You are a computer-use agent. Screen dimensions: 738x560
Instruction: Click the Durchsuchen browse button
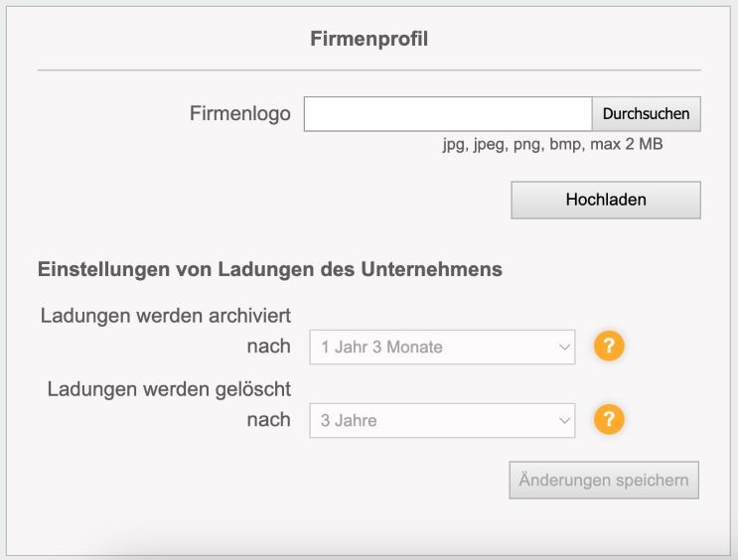[646, 114]
